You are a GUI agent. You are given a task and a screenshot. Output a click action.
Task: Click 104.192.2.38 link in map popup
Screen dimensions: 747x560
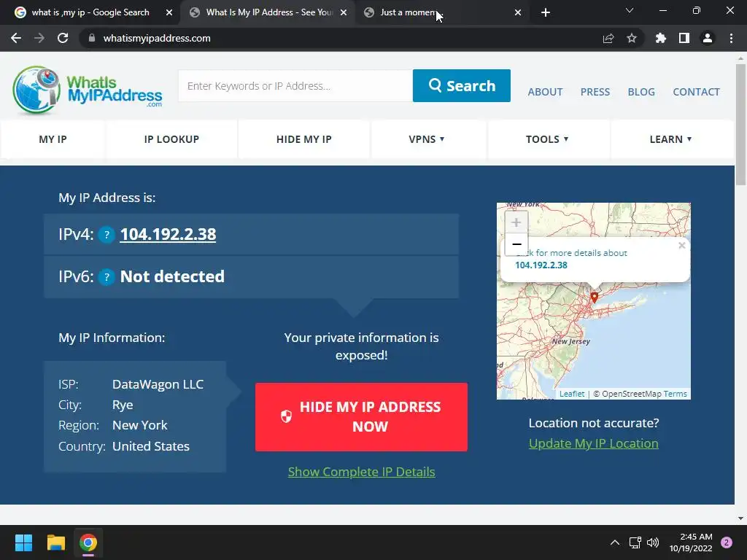coord(541,265)
